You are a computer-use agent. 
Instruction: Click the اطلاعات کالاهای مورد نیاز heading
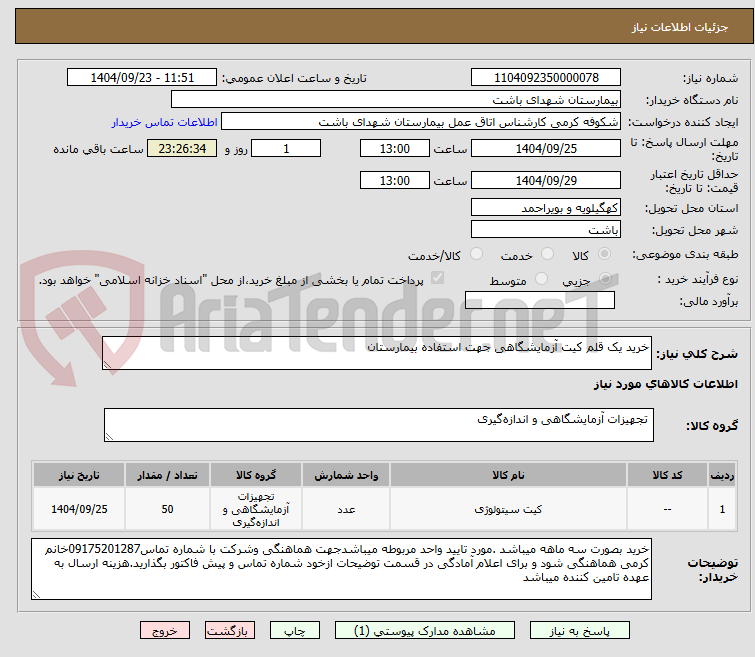[665, 384]
